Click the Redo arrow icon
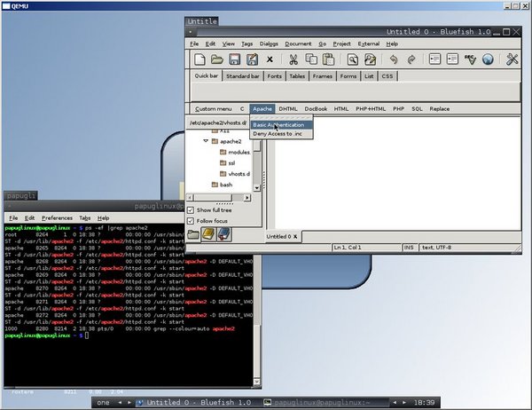Image resolution: width=532 pixels, height=410 pixels. click(411, 60)
